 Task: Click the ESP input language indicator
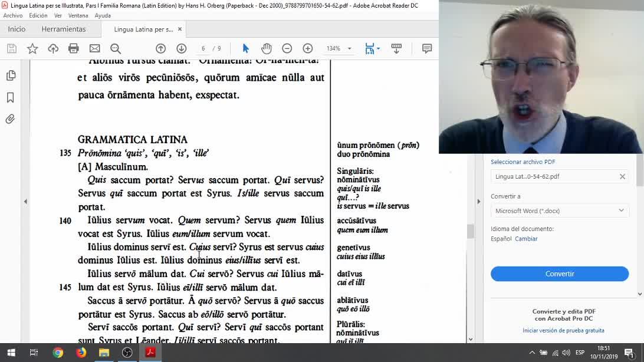pos(580,353)
